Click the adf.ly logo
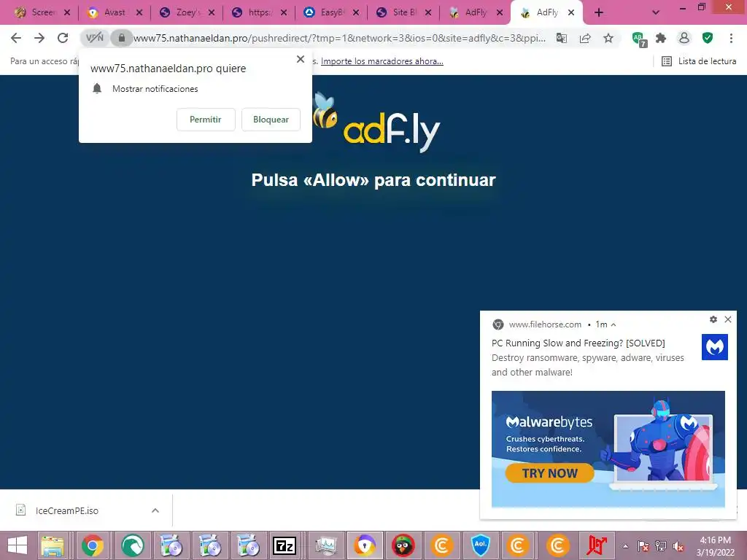This screenshot has height=560, width=747. pyautogui.click(x=376, y=122)
